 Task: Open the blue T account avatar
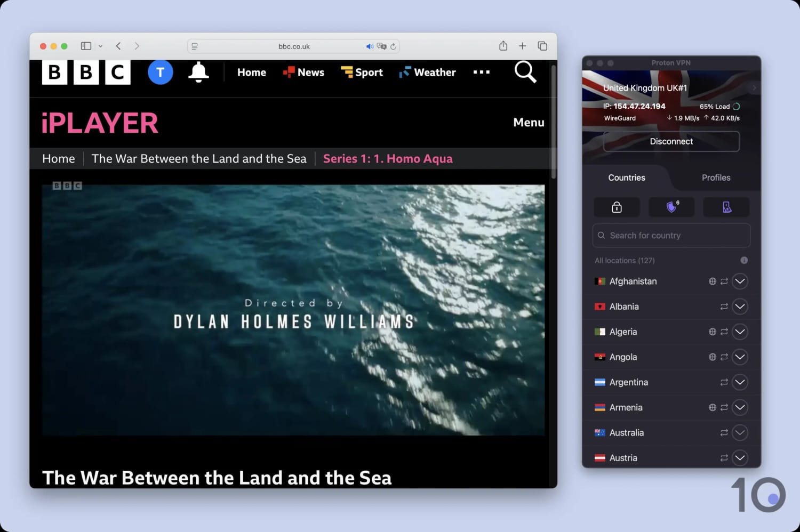pyautogui.click(x=161, y=72)
